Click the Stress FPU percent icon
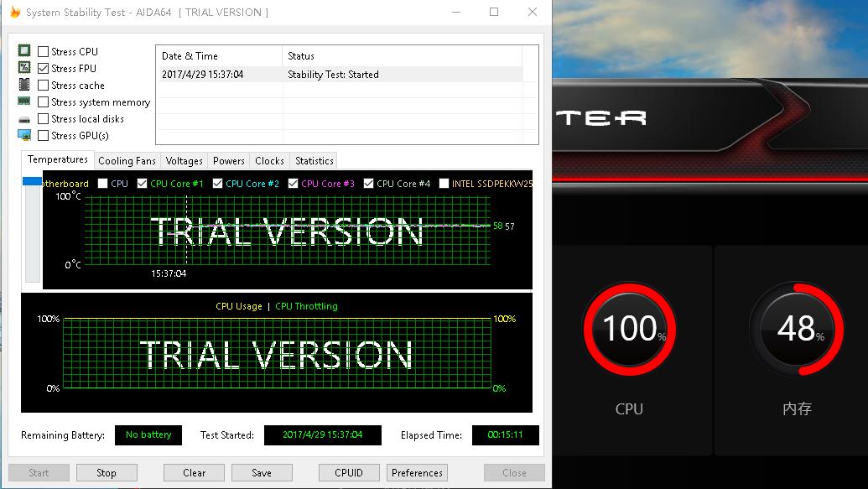This screenshot has height=489, width=868. [23, 68]
